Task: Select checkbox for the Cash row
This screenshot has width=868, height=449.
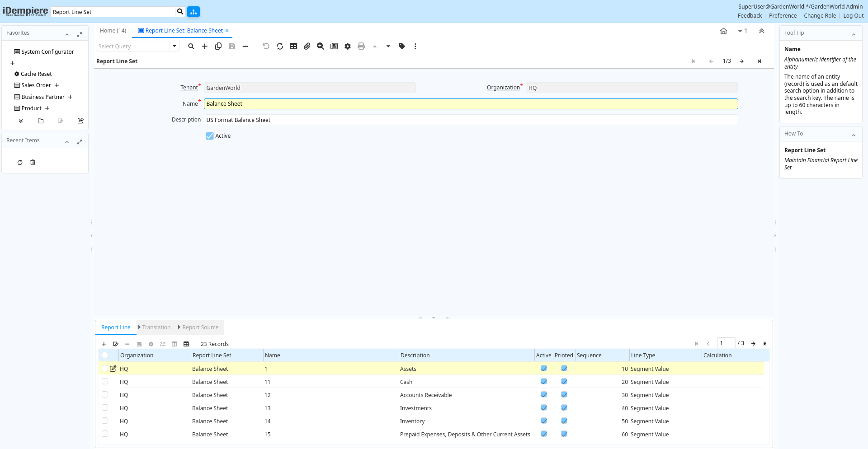Action: pos(105,382)
